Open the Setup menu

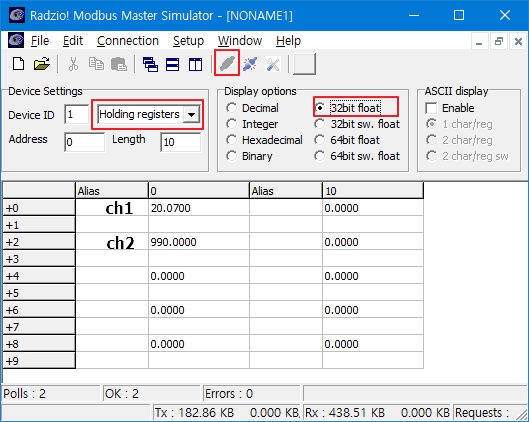pos(188,41)
